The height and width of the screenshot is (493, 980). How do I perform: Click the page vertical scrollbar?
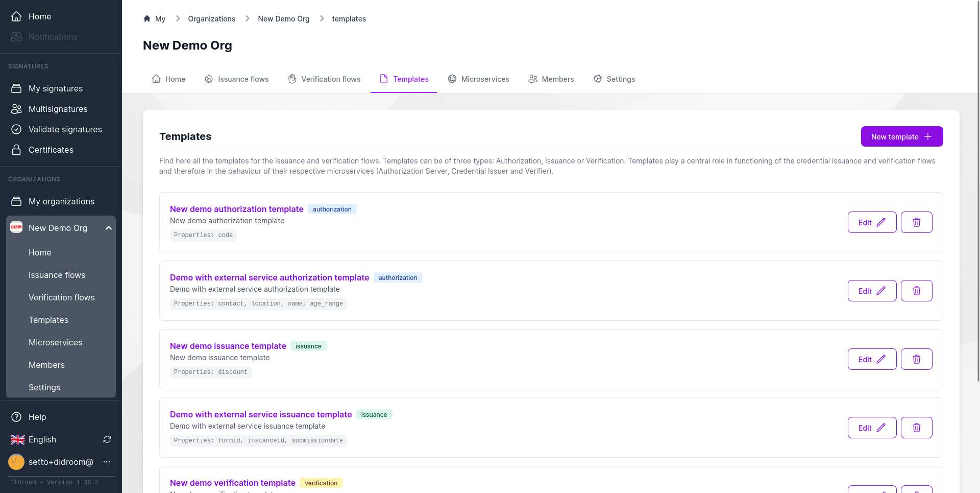[977, 204]
